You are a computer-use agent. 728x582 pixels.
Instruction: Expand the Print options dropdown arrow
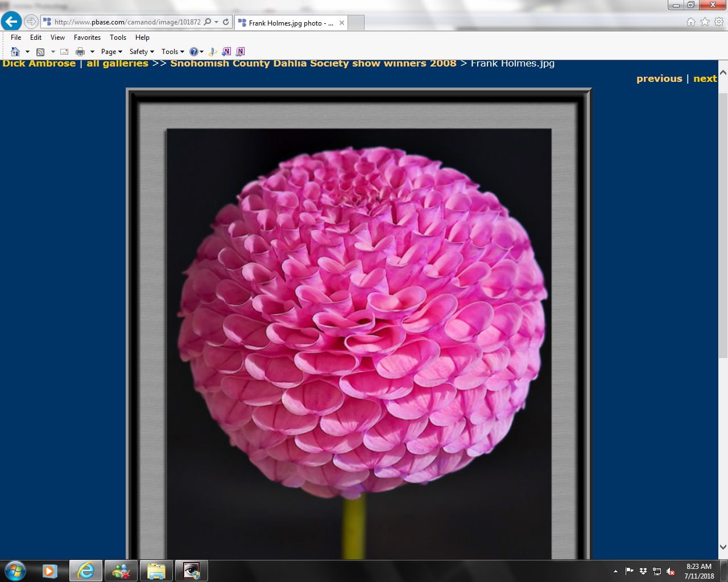pos(92,52)
